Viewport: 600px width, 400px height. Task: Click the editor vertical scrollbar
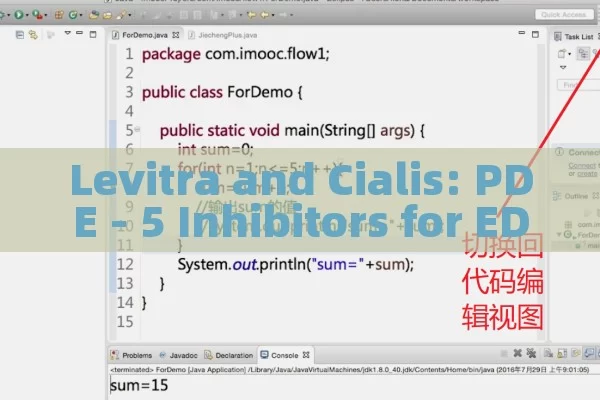[541, 191]
